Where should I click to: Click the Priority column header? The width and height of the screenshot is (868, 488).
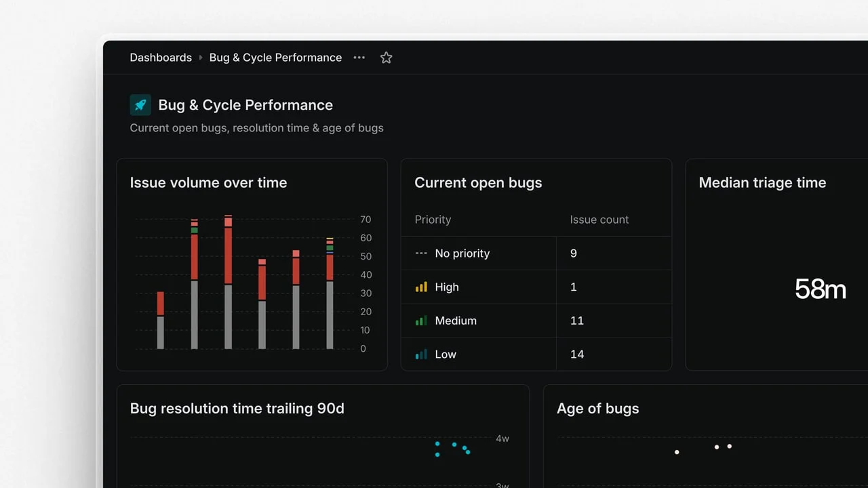(433, 220)
